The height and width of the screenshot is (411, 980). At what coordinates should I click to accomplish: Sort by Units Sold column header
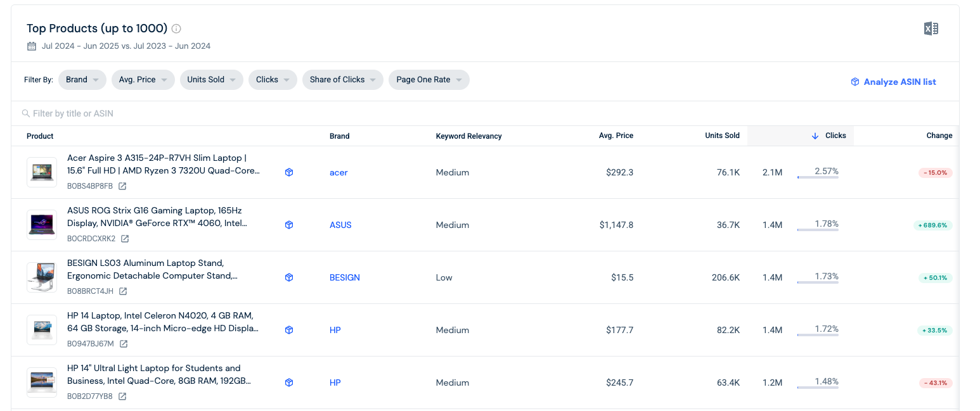coord(722,136)
